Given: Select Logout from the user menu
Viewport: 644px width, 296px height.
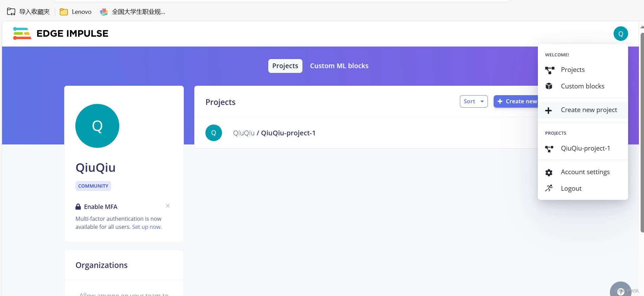Looking at the screenshot, I should pos(583,188).
